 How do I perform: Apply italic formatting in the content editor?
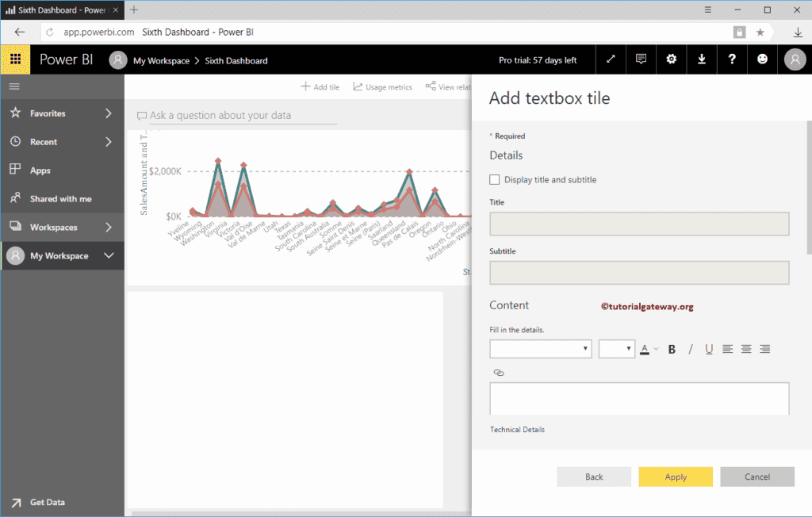pos(690,349)
